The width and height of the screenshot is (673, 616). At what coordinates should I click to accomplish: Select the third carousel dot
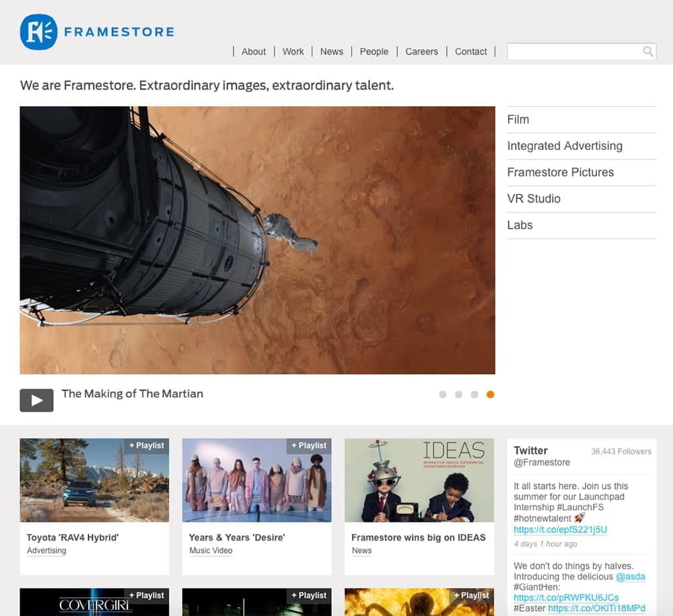point(474,394)
